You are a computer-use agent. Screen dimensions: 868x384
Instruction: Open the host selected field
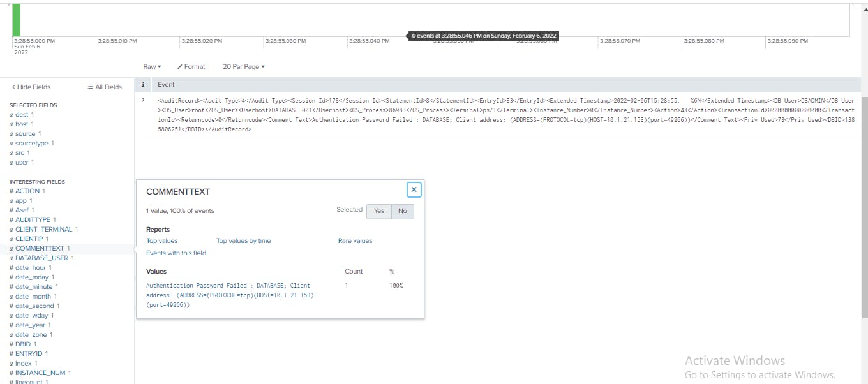coord(22,124)
